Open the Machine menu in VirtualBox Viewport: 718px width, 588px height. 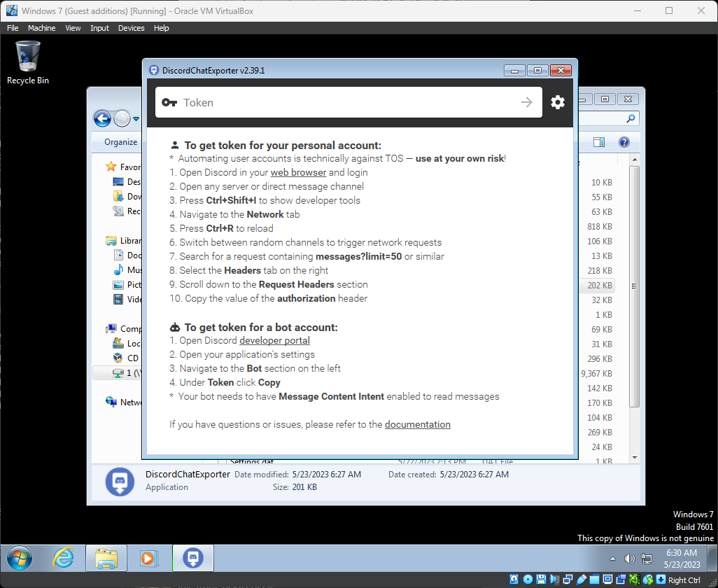[41, 28]
